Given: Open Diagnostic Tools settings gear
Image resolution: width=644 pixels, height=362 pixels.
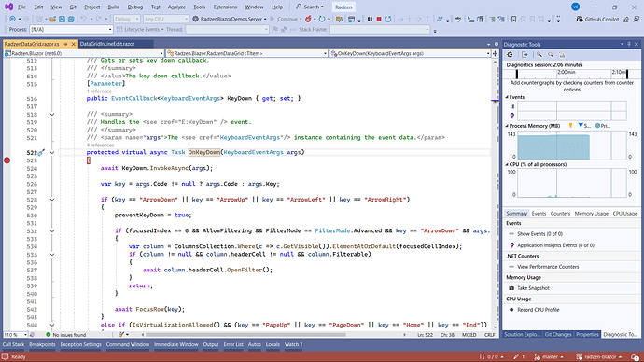Looking at the screenshot, I should (x=510, y=55).
